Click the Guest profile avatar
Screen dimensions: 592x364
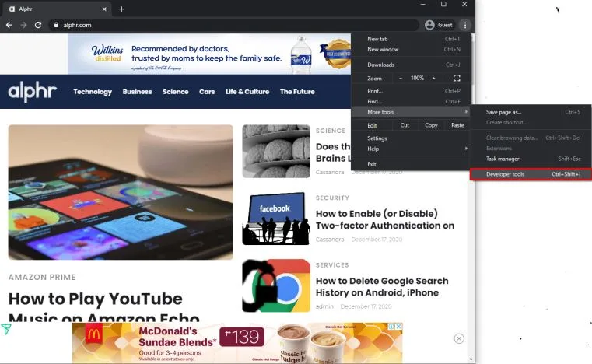pyautogui.click(x=429, y=25)
